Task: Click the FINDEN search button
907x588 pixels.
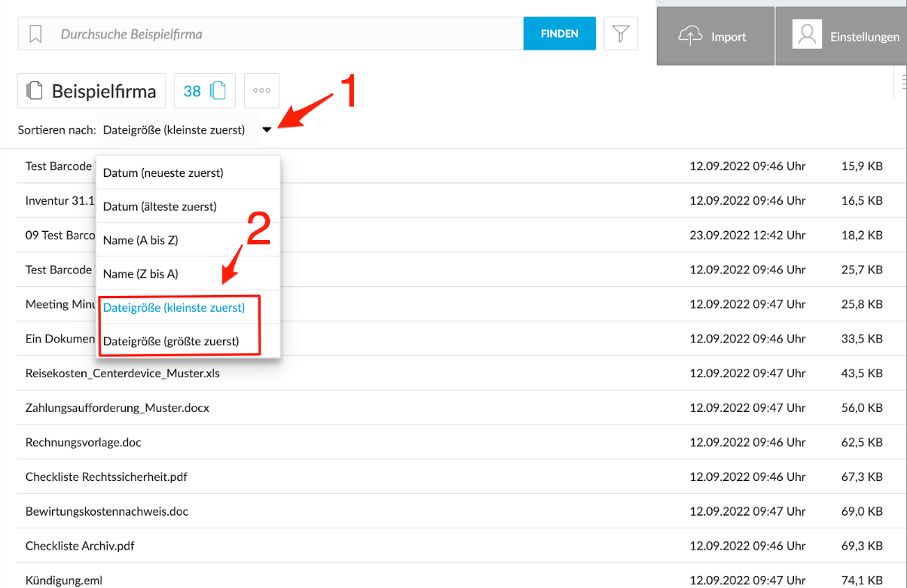Action: 560,34
